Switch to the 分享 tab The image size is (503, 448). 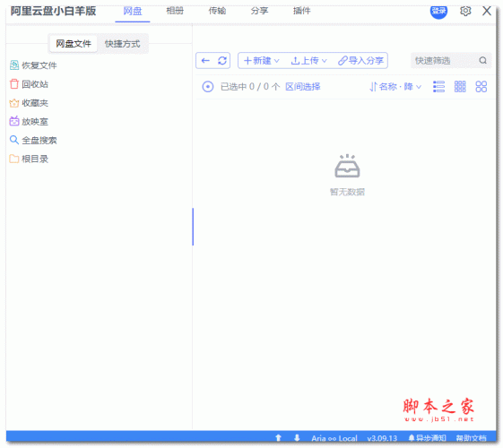(259, 11)
